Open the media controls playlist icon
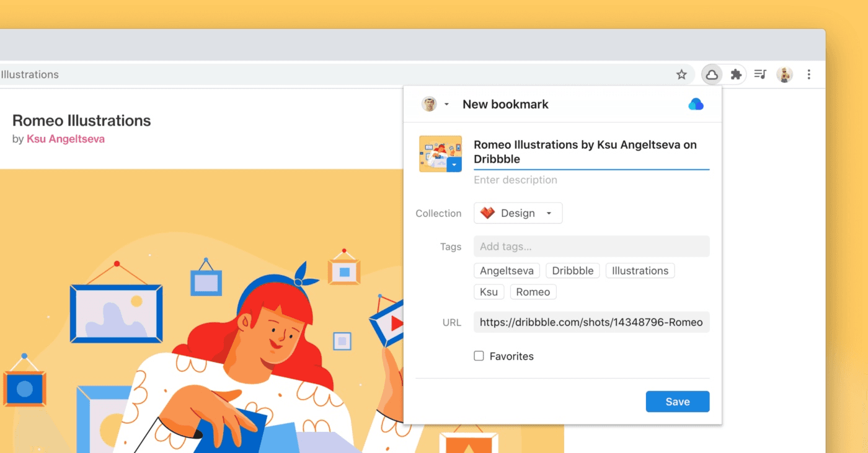 [x=760, y=74]
